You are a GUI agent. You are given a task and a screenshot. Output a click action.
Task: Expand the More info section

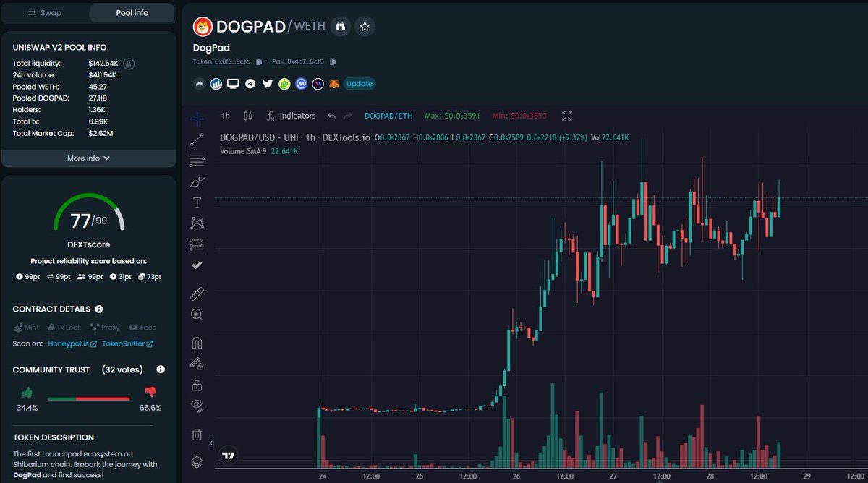(x=88, y=158)
